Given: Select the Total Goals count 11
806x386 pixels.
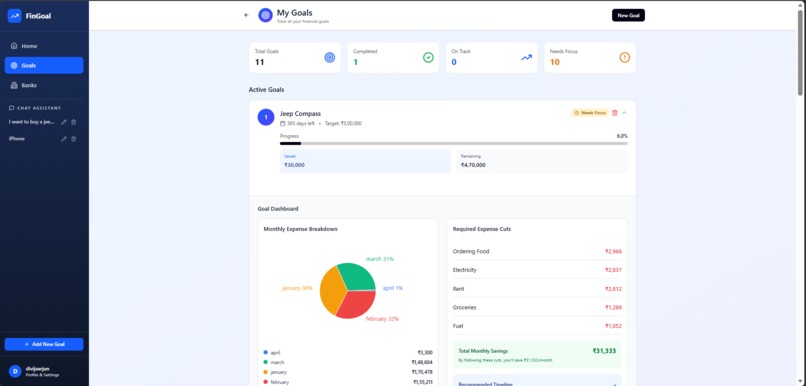Looking at the screenshot, I should (260, 62).
